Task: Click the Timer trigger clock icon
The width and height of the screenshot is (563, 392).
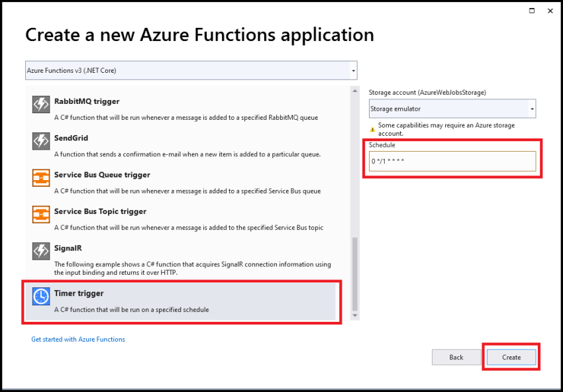Action: pos(41,297)
